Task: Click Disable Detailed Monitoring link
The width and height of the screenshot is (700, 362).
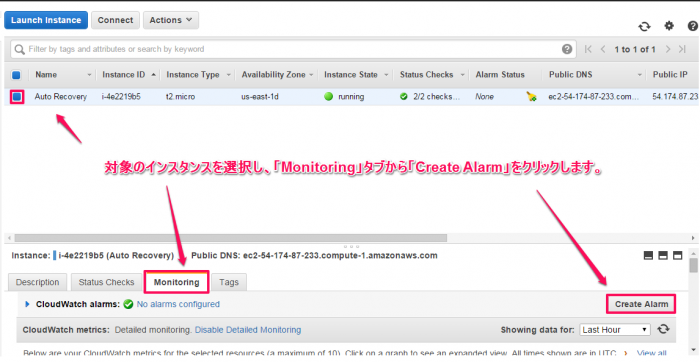Action: click(248, 330)
